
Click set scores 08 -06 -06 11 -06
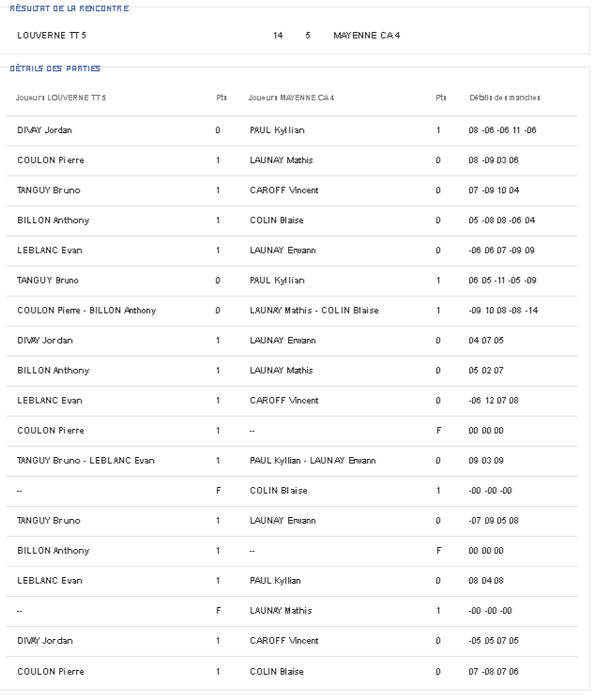[502, 130]
